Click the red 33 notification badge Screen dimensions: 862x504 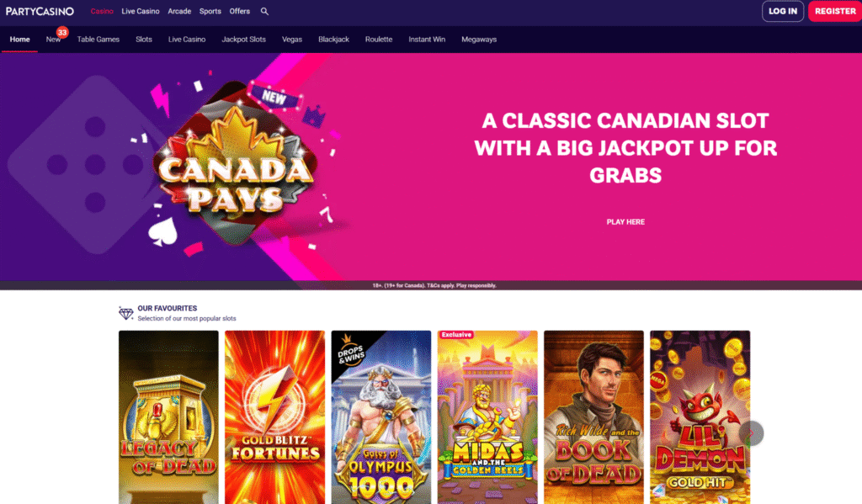click(x=62, y=33)
